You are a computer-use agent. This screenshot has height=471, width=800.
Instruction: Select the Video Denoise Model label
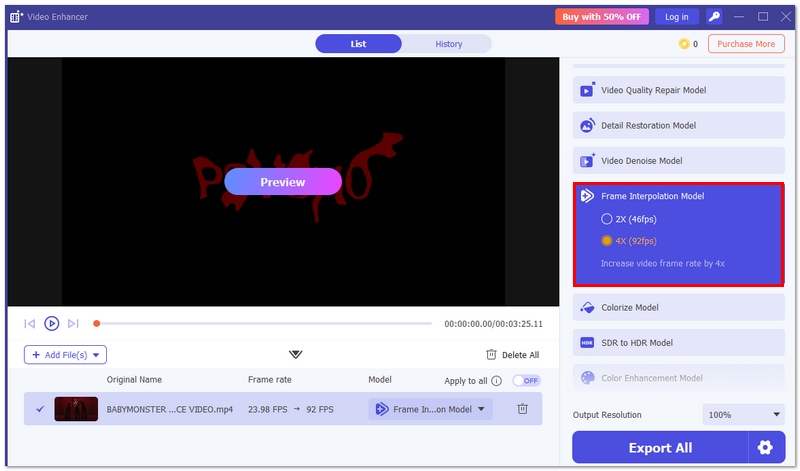coord(641,161)
